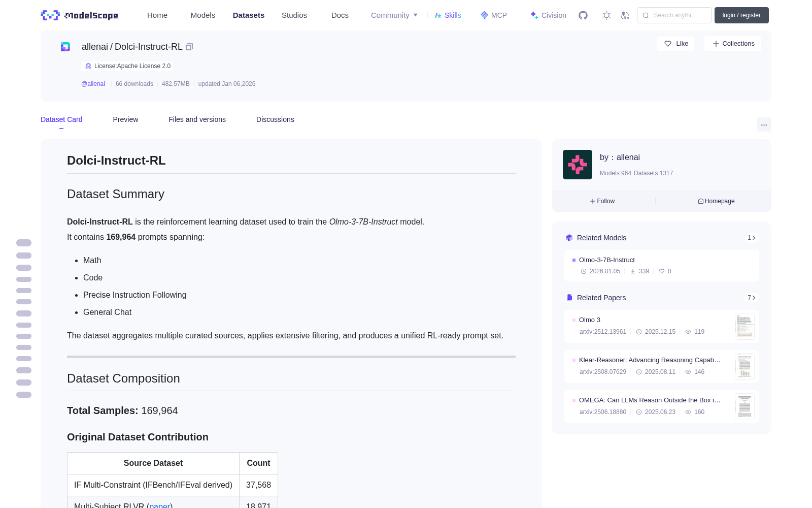Image resolution: width=812 pixels, height=508 pixels.
Task: Click the ModelScope logo
Action: pyautogui.click(x=79, y=15)
